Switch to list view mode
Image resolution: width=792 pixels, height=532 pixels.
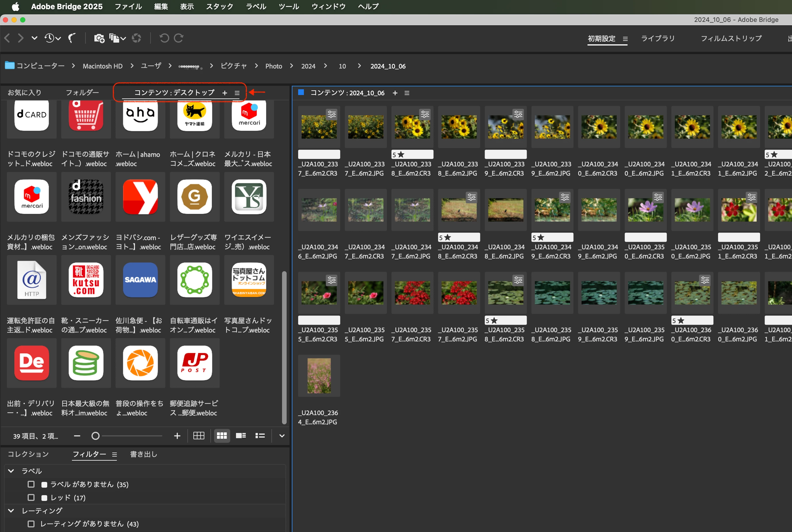click(x=260, y=436)
